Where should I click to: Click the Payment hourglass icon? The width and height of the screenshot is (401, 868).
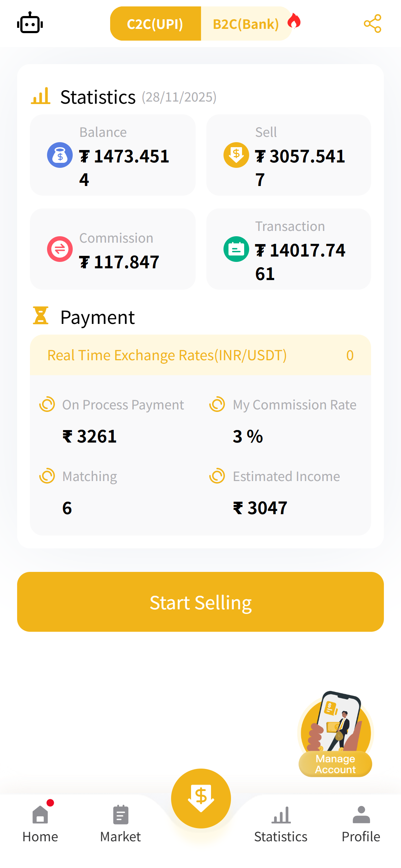[41, 316]
